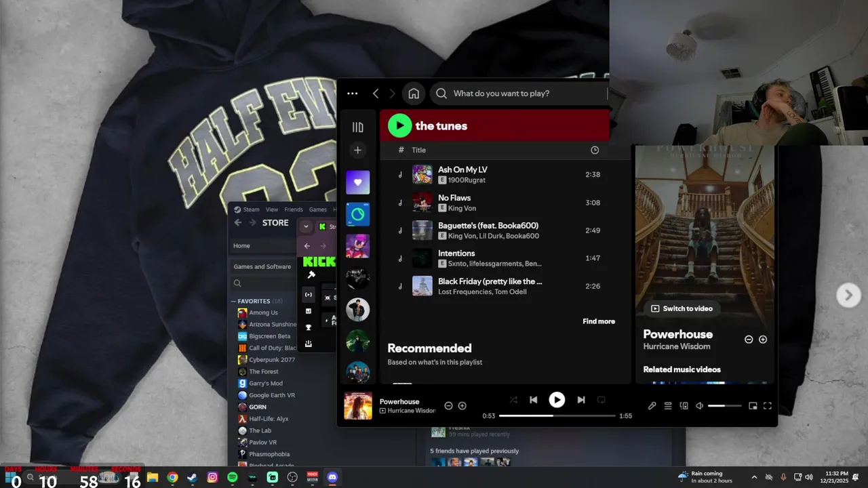This screenshot has height=488, width=868.
Task: Open Hurricane Wisdom artist in Now Playing panel
Action: (x=677, y=346)
